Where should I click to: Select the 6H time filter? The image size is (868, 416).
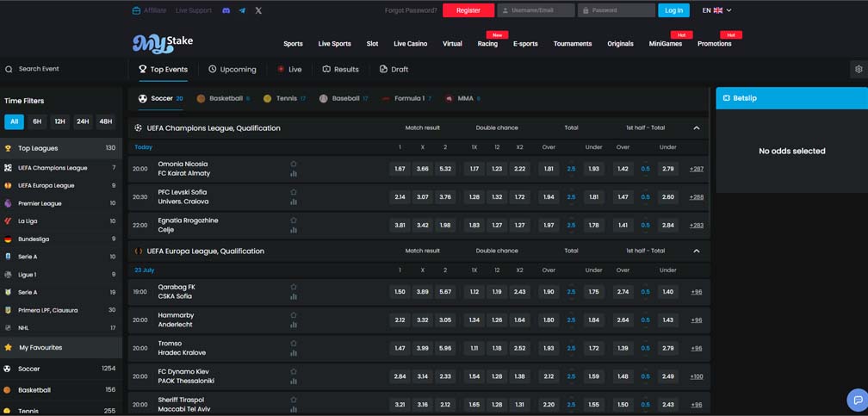[x=36, y=121]
